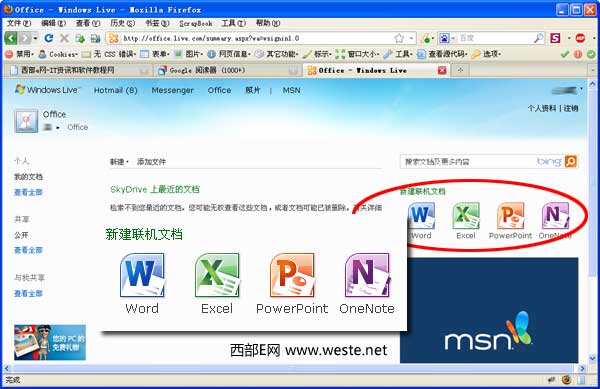Expand the 新建 dropdown on the page

(119, 162)
